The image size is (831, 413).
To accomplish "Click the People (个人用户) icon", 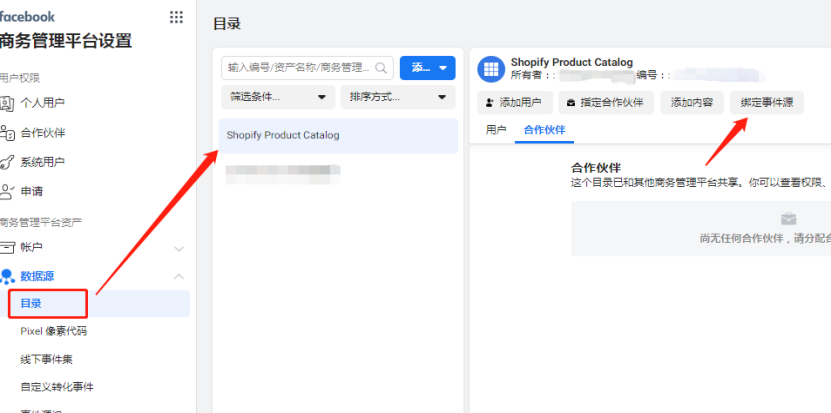I will click(x=6, y=103).
